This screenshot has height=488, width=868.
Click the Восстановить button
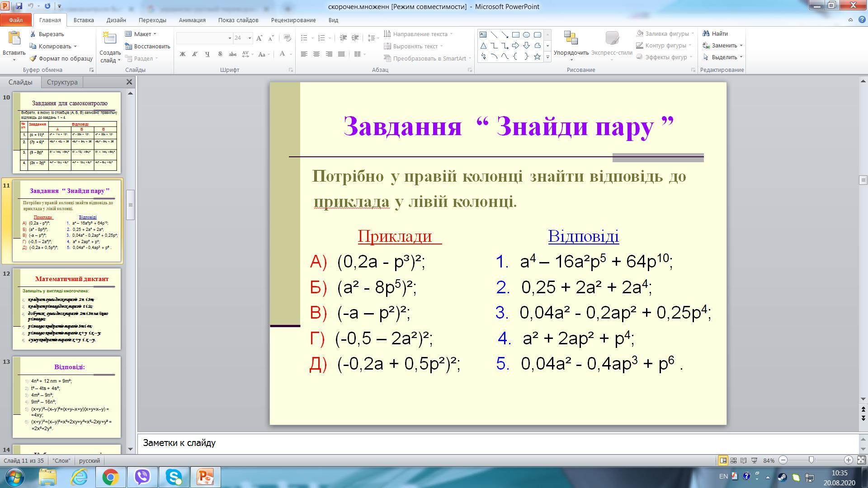[148, 46]
